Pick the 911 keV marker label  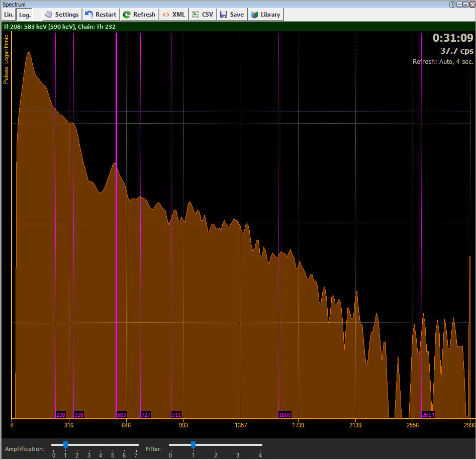tap(176, 415)
